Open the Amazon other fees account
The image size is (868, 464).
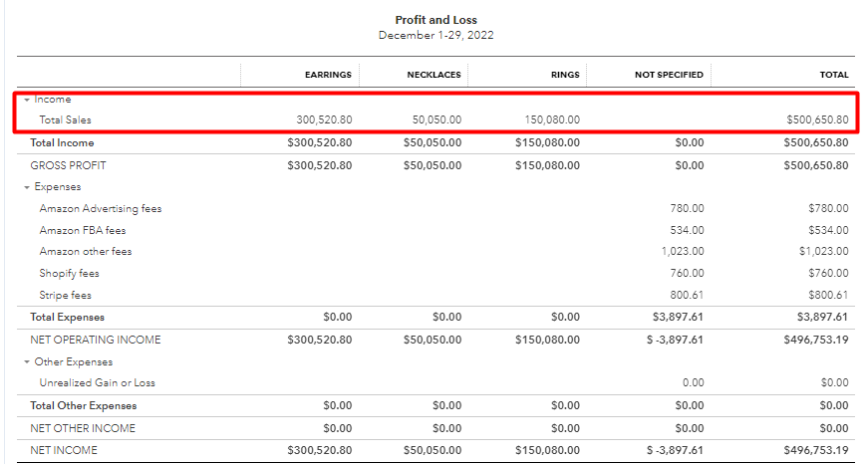point(86,251)
